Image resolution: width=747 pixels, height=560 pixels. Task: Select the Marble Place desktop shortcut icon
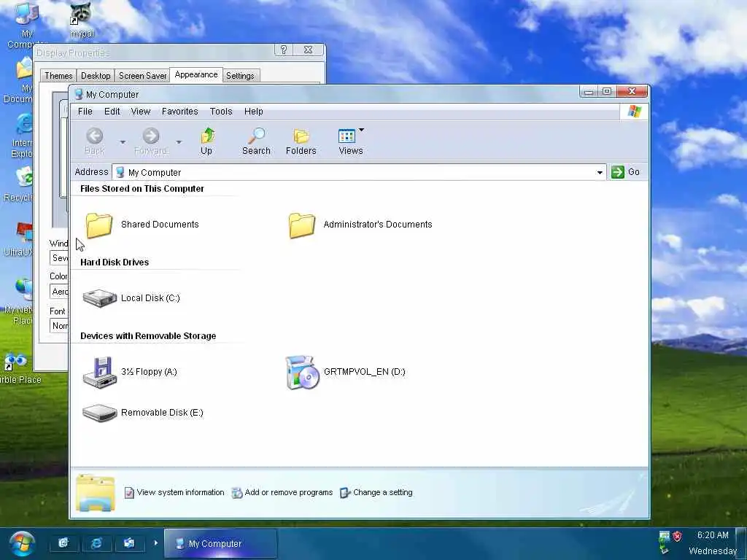(16, 362)
